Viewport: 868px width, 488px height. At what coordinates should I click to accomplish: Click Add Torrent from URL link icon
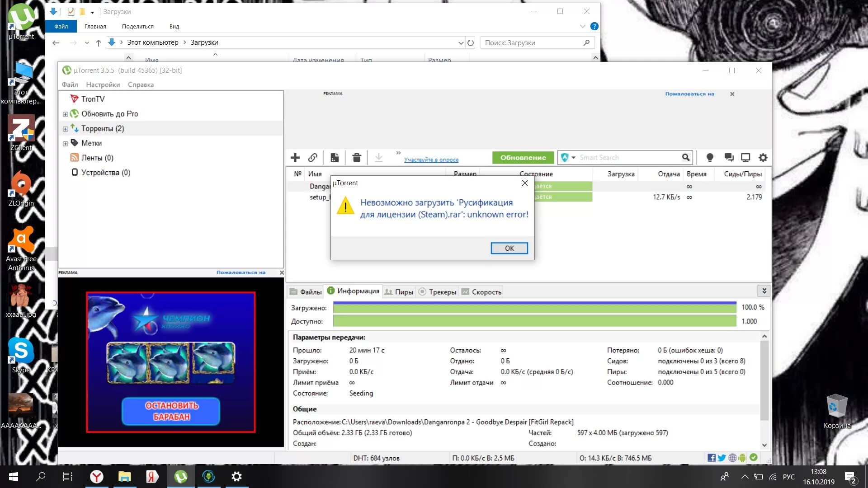point(312,157)
